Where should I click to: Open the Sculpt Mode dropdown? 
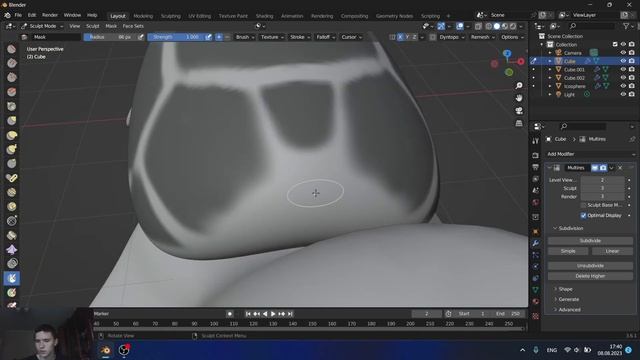pos(42,26)
